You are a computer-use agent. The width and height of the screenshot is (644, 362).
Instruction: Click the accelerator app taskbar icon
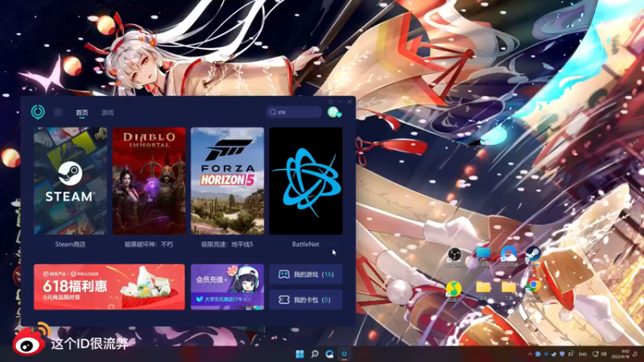[345, 354]
